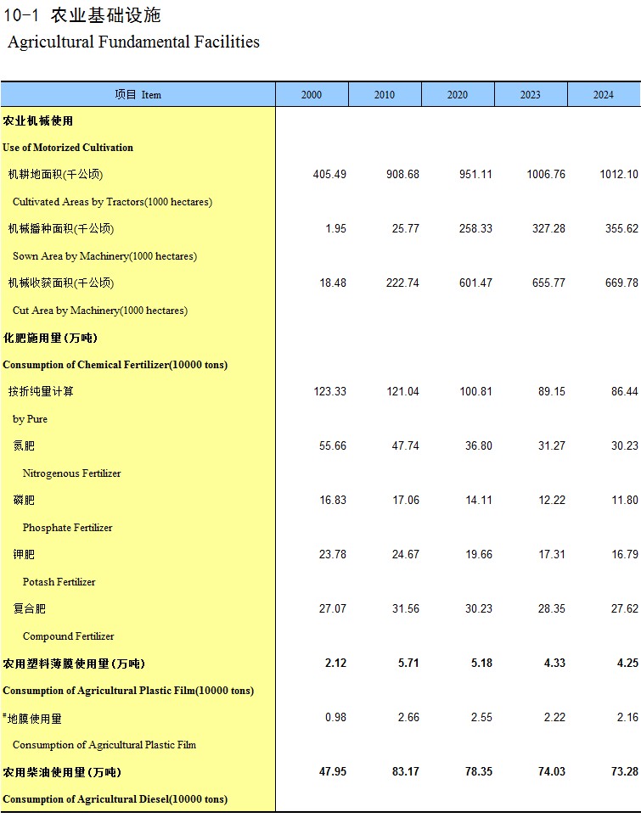The height and width of the screenshot is (840, 641).
Task: Select the 机耕地面积 row label
Action: 55,175
